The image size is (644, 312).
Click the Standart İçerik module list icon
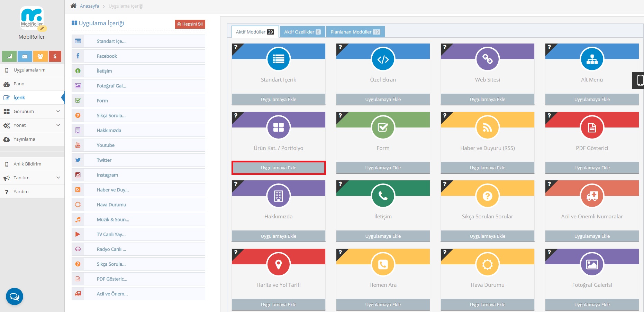click(279, 59)
